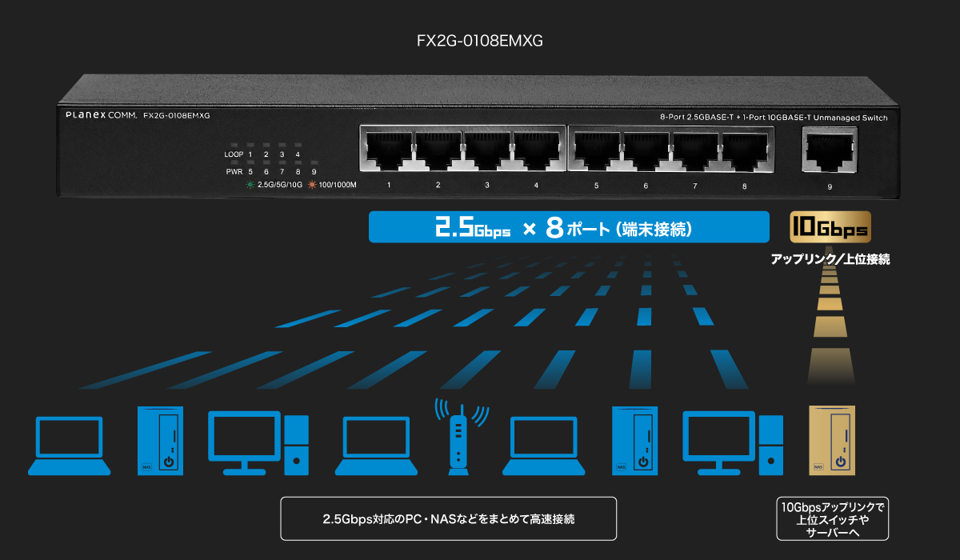The width and height of the screenshot is (960, 560).
Task: Click the orange 100/1000M LED legend icon
Action: [313, 185]
